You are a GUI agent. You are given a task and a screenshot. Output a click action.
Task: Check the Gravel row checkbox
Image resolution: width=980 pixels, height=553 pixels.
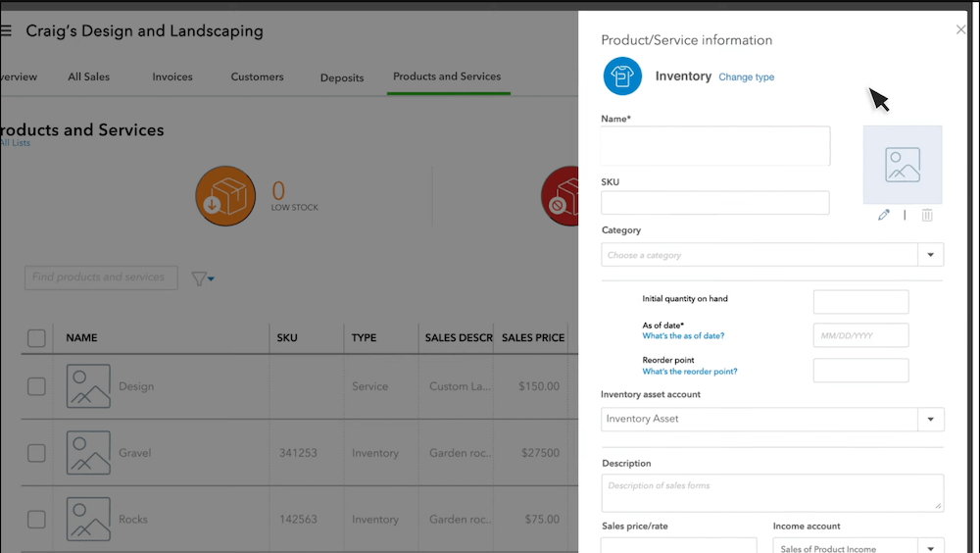(36, 453)
